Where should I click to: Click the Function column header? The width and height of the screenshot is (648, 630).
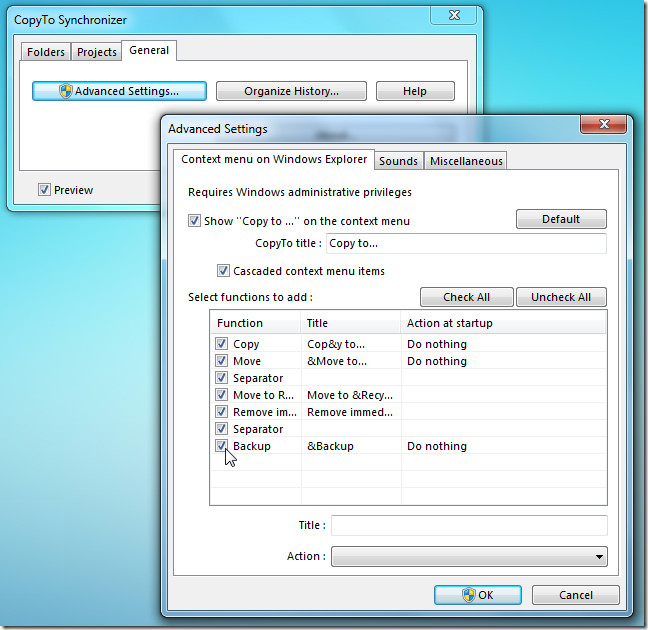(256, 323)
